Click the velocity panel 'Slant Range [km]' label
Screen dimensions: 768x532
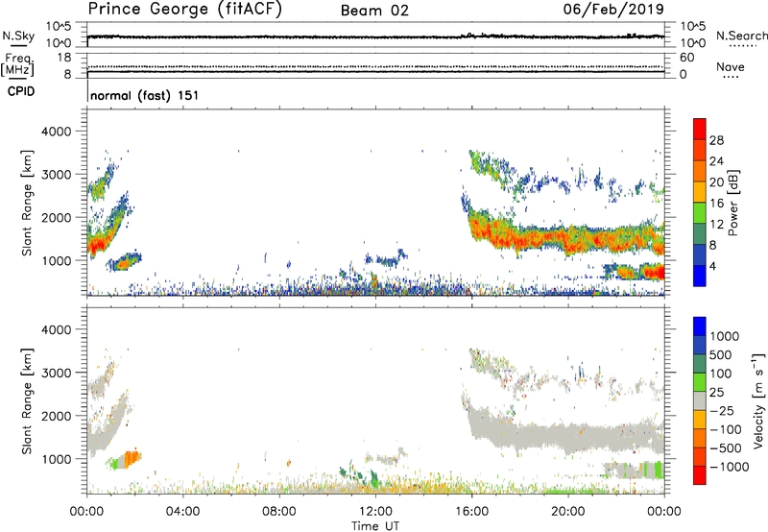27,401
